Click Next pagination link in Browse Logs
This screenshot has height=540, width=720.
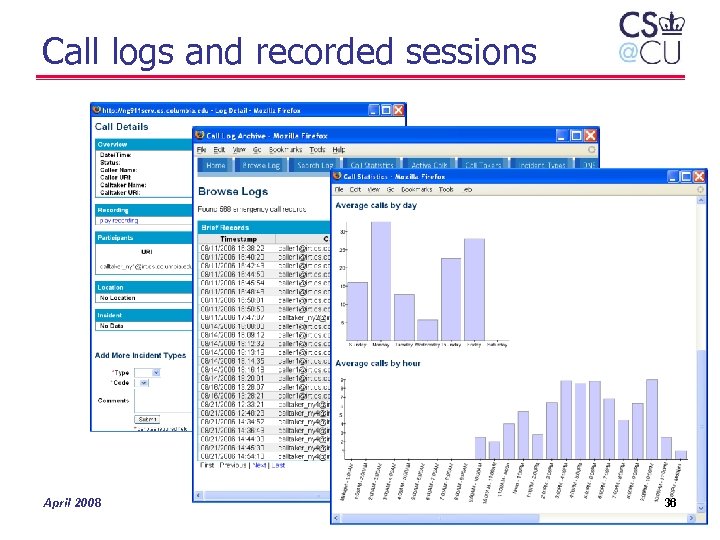[259, 465]
